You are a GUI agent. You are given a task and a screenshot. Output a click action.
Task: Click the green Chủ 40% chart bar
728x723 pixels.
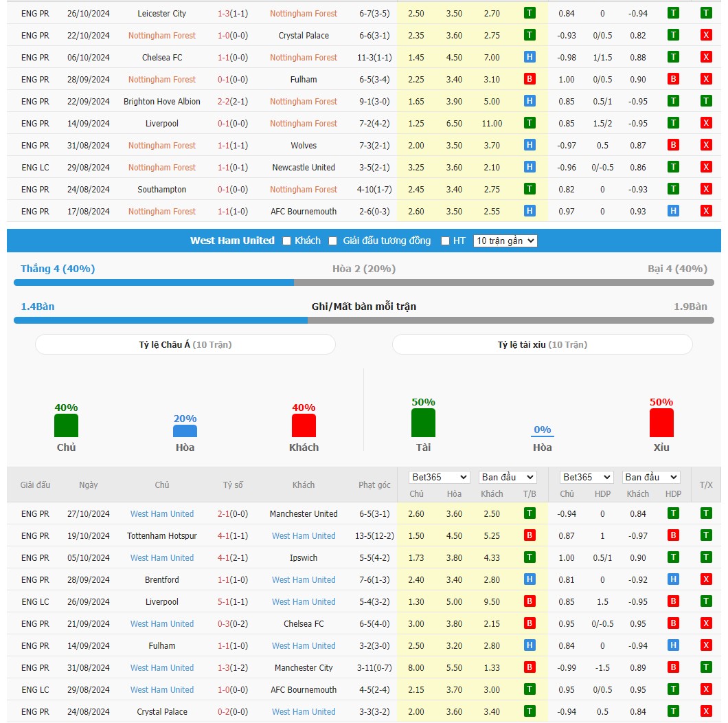pos(66,425)
